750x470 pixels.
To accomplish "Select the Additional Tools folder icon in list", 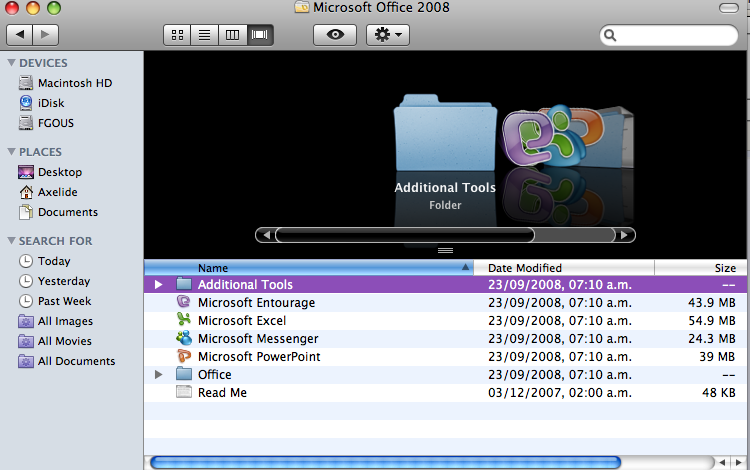I will (x=184, y=284).
